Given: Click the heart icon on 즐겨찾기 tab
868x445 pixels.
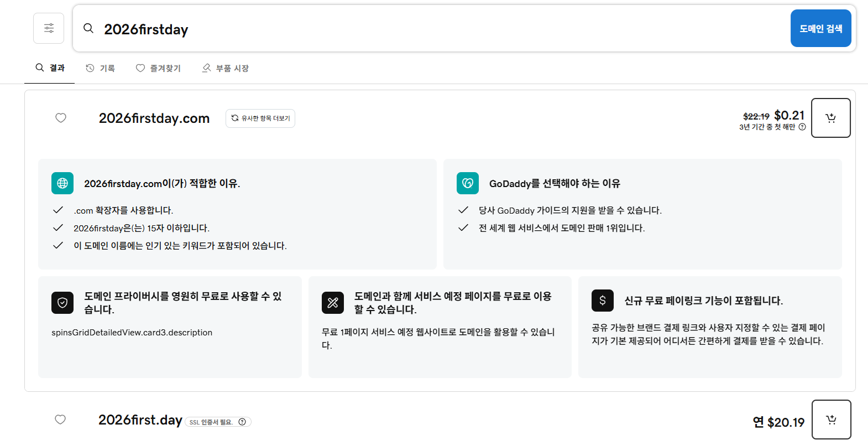Looking at the screenshot, I should click(x=140, y=68).
